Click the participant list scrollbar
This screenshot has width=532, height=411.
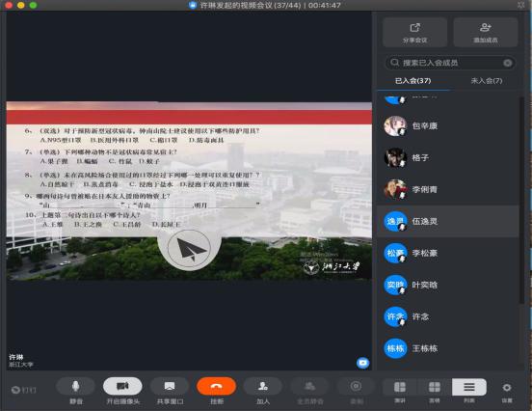(521, 200)
